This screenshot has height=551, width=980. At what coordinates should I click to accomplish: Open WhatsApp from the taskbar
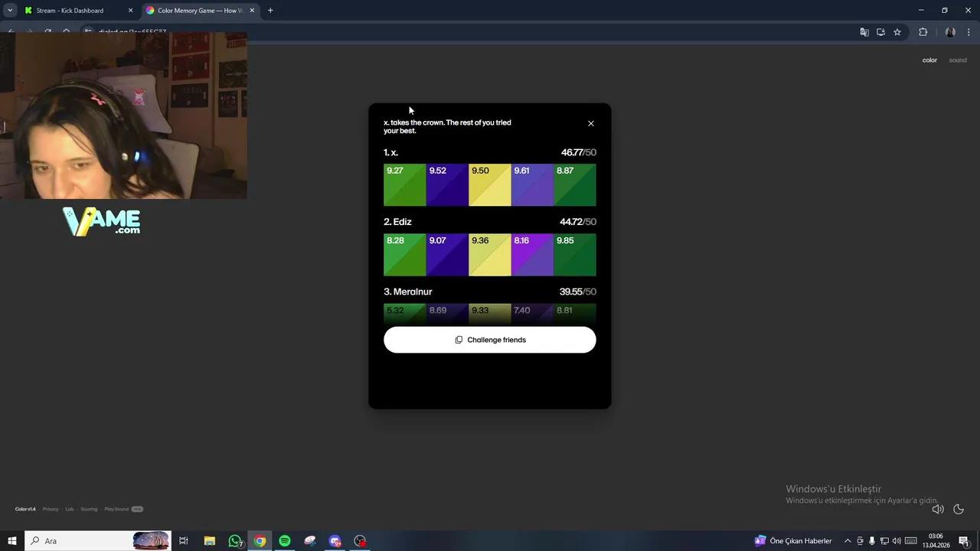[235, 541]
